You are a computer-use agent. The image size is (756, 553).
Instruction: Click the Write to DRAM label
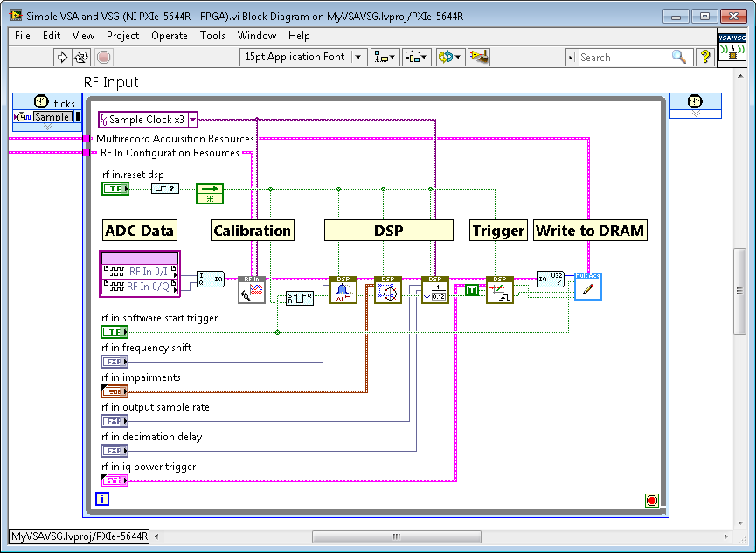tap(590, 231)
